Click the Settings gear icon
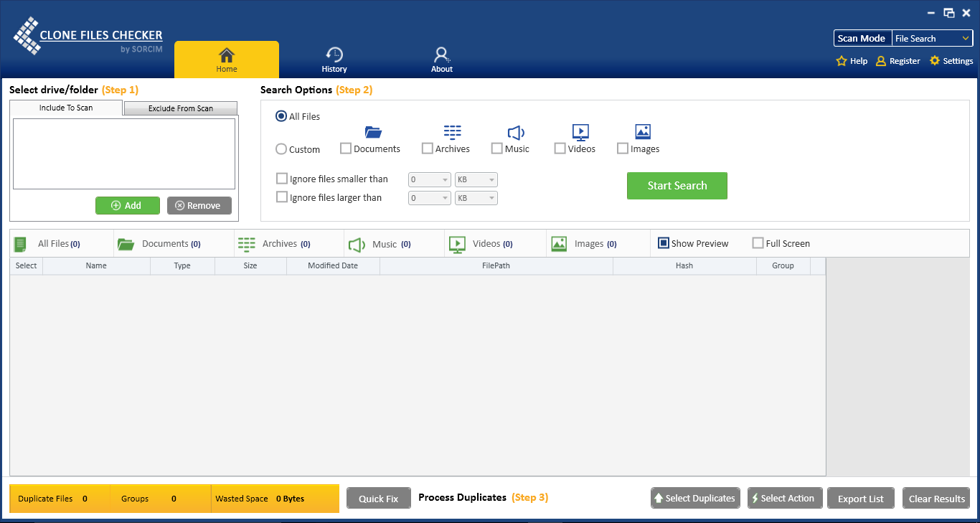The image size is (980, 523). click(x=935, y=61)
